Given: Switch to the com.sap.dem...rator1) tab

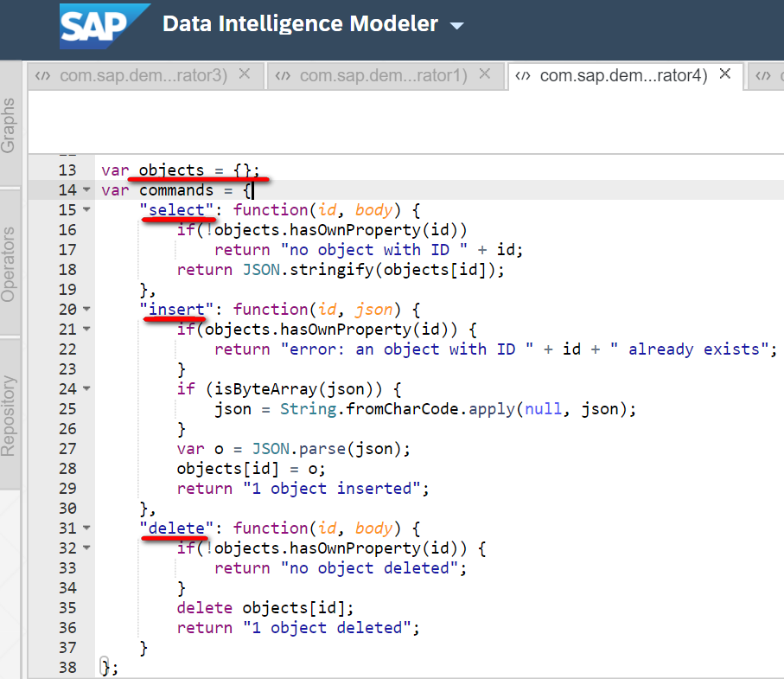Looking at the screenshot, I should pyautogui.click(x=383, y=76).
